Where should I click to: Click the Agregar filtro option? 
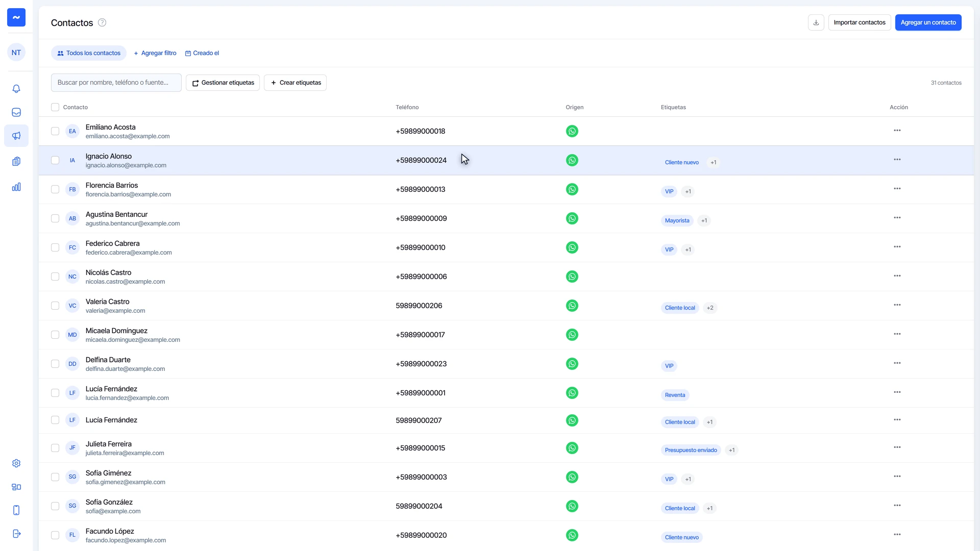(155, 53)
